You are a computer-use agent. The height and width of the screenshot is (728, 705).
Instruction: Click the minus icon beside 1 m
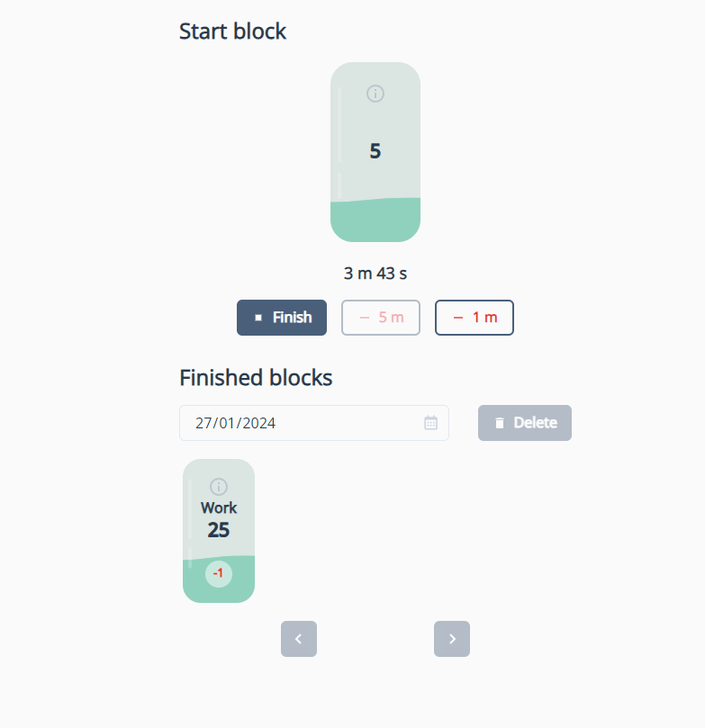click(458, 318)
